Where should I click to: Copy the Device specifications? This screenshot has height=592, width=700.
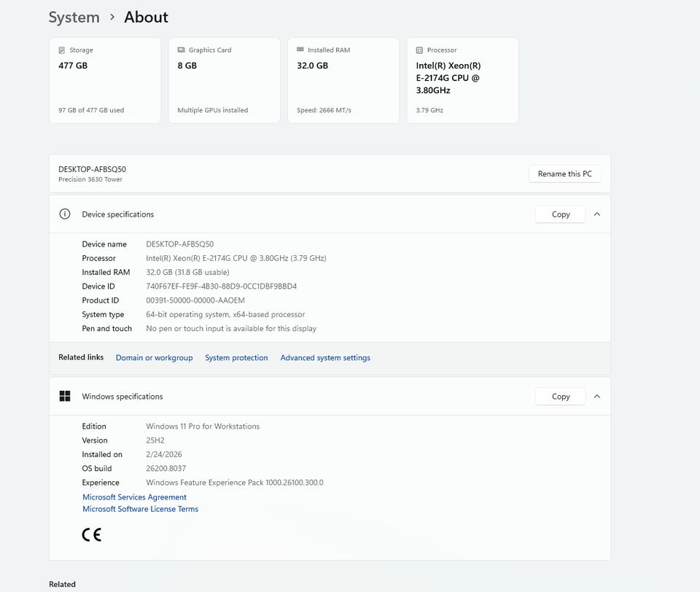point(560,214)
